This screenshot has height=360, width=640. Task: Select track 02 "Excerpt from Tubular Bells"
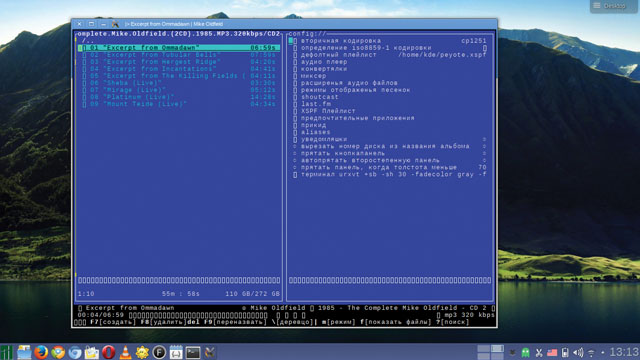179,55
